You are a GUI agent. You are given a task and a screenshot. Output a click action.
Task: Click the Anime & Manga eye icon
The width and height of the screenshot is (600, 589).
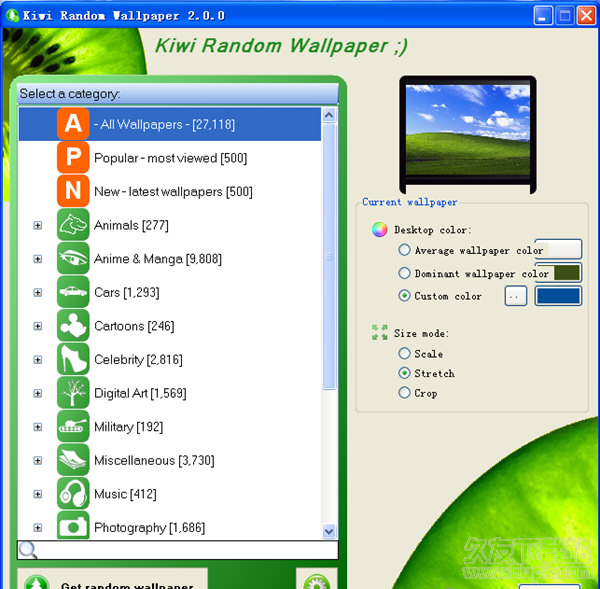[x=73, y=258]
